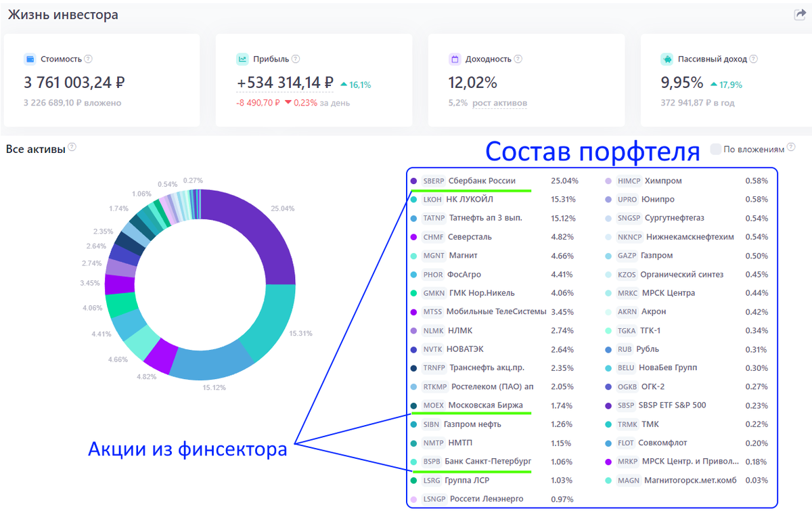Click the LKOH legend color dot

tap(413, 200)
